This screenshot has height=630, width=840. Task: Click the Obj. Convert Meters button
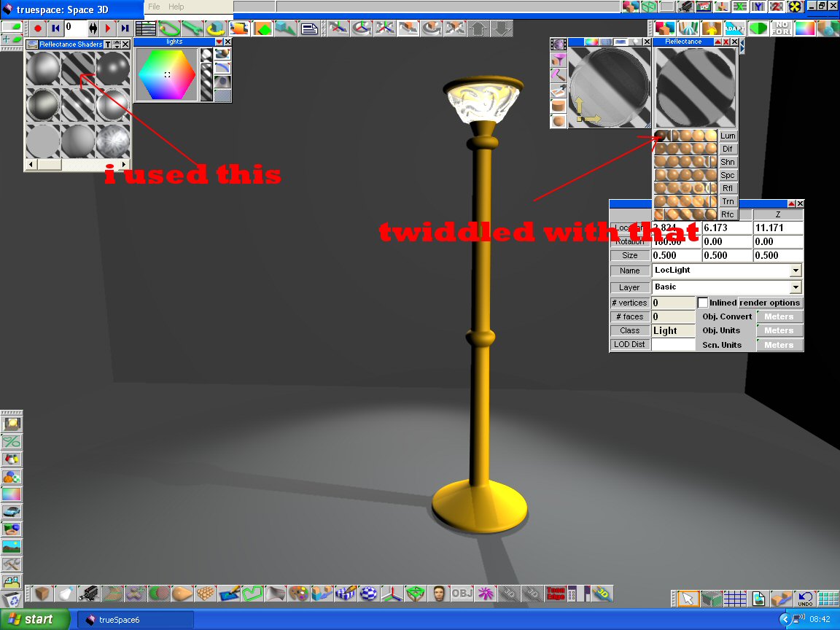click(779, 316)
